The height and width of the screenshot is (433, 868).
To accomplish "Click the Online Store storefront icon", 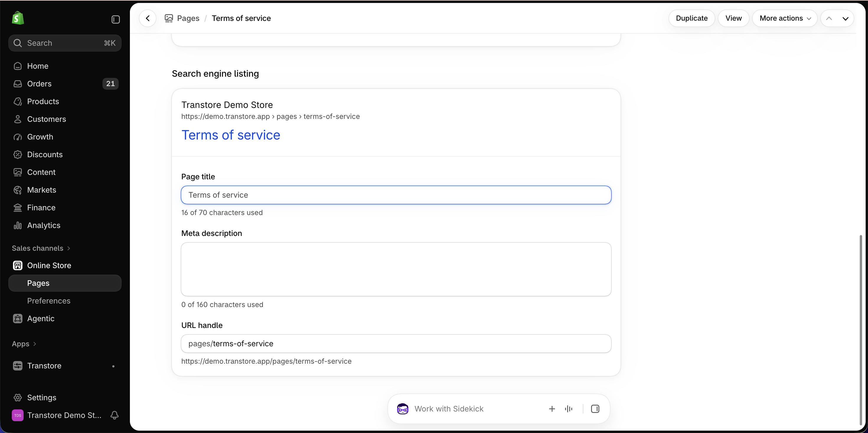I will pyautogui.click(x=17, y=265).
